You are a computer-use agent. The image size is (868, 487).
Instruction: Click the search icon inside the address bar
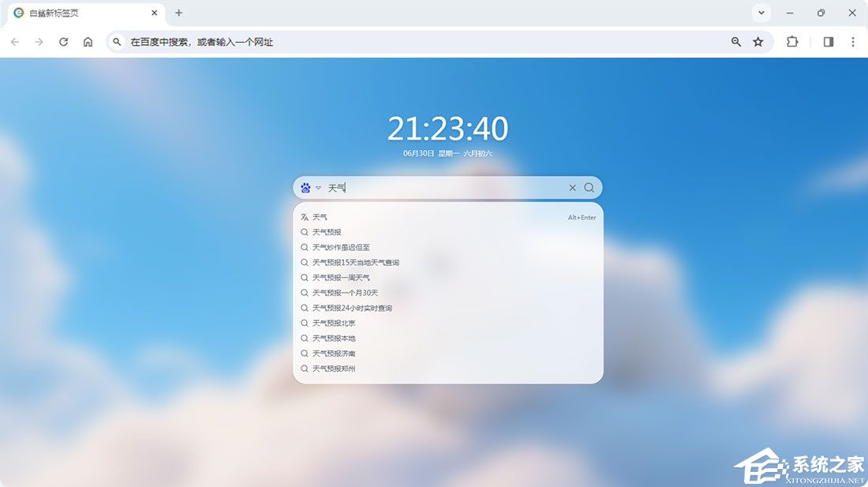point(117,42)
